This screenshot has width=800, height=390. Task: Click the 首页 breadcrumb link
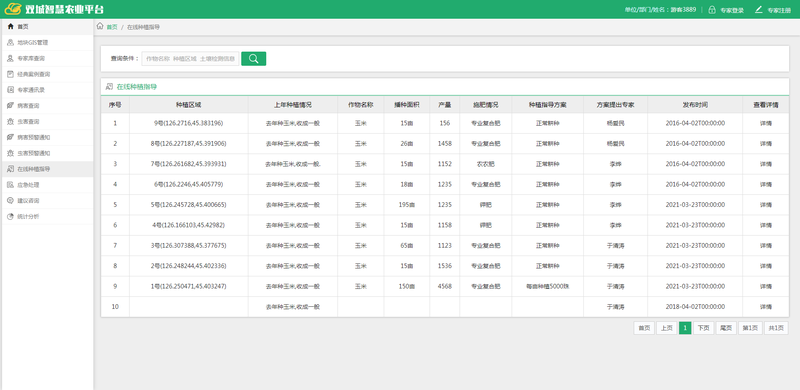112,27
